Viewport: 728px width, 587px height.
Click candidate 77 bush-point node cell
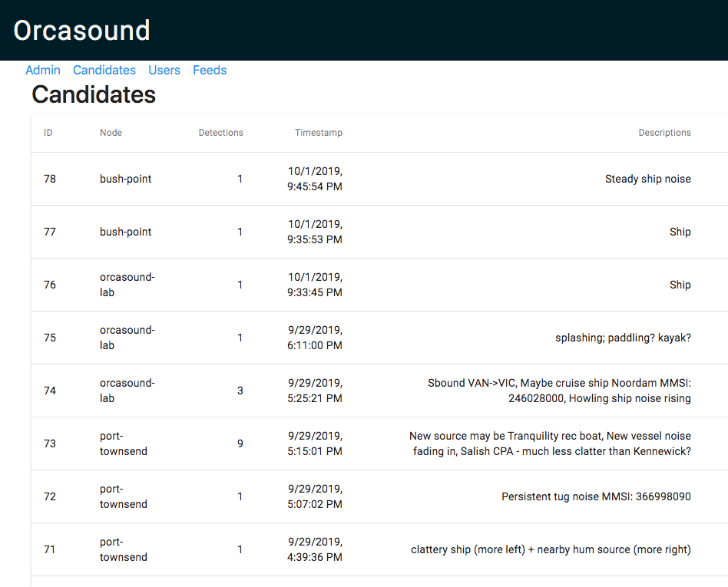(125, 232)
